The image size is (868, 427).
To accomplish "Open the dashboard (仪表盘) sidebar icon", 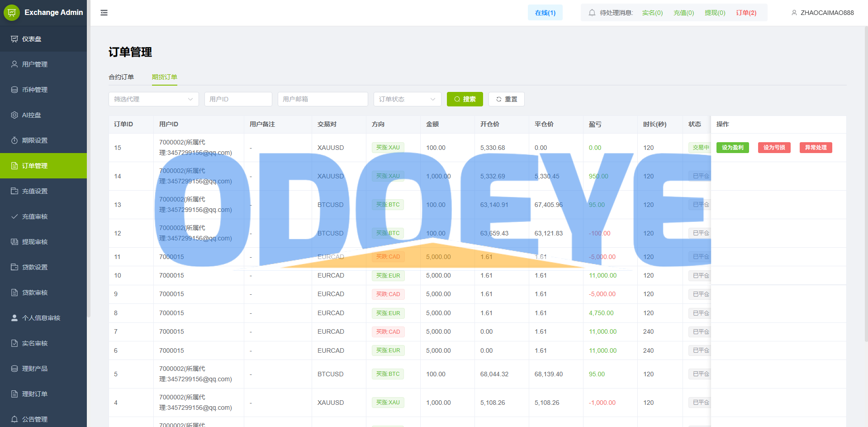I will [x=14, y=39].
